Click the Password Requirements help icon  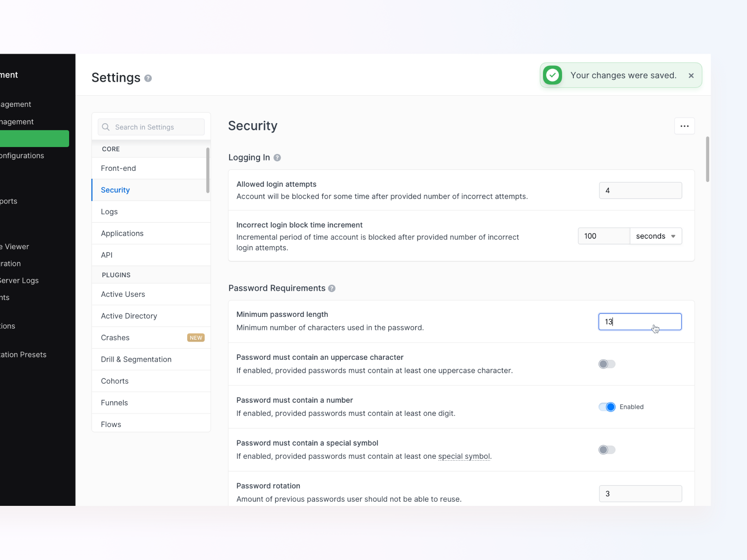pos(332,288)
